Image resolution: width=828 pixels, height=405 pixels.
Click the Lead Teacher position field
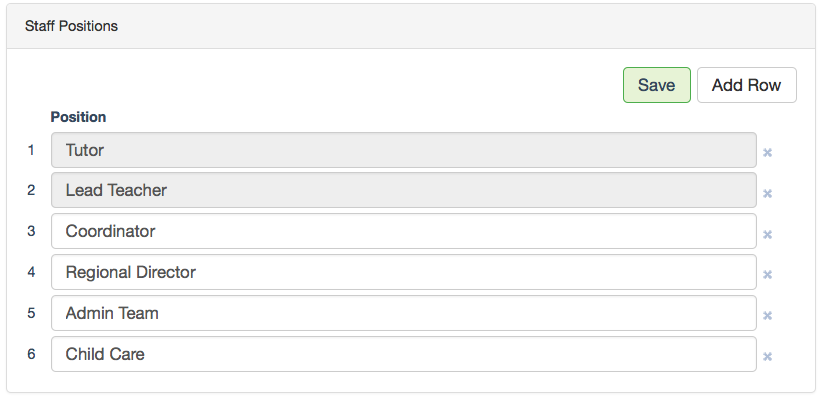403,190
